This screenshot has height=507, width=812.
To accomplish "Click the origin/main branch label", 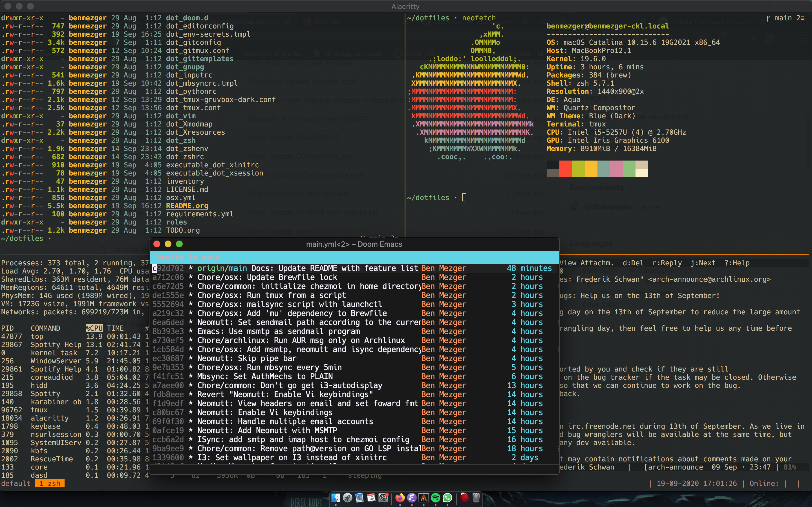I will [222, 268].
